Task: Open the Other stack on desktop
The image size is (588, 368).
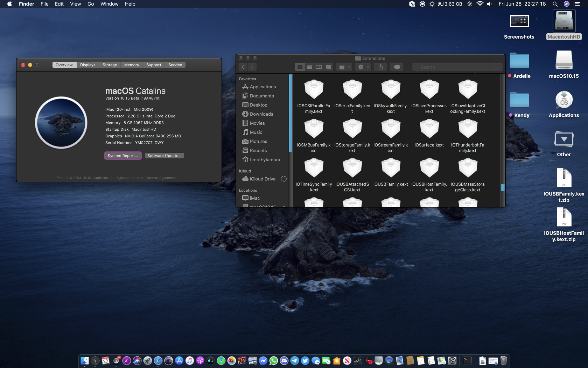Action: (x=564, y=144)
